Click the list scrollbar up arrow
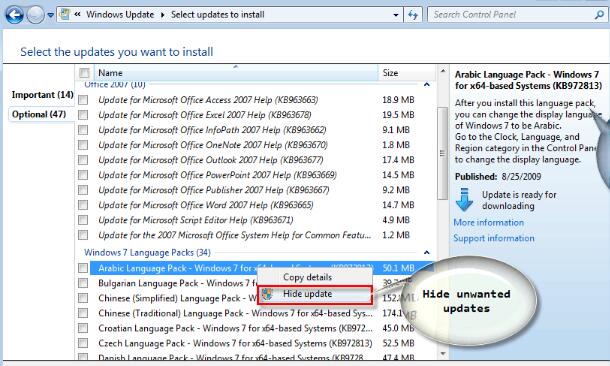610x366 pixels. [443, 71]
